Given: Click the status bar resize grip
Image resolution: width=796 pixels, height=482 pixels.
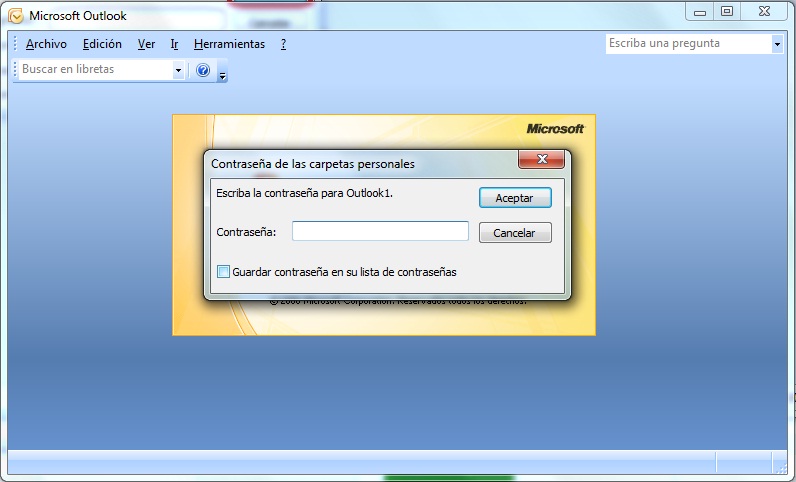Looking at the screenshot, I should (x=781, y=467).
